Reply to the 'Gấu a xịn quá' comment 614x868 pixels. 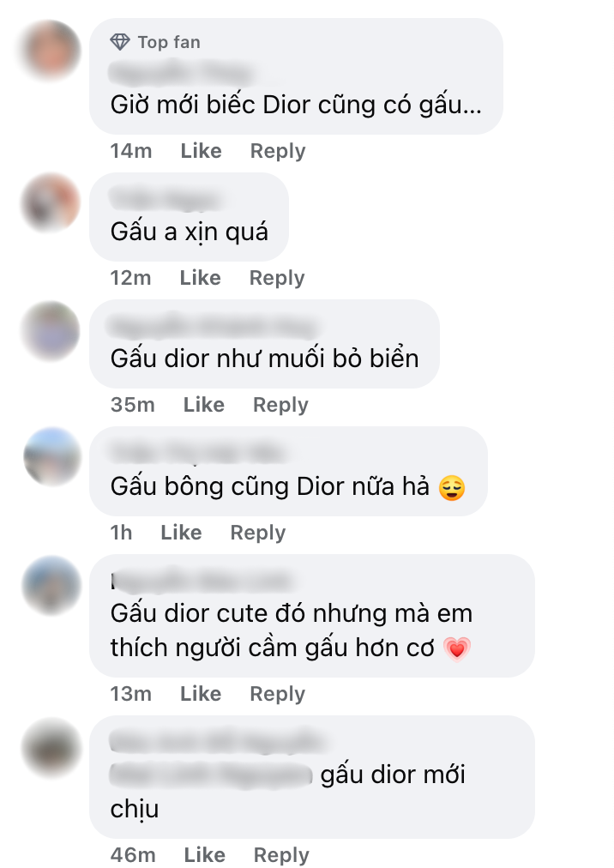coord(278,277)
